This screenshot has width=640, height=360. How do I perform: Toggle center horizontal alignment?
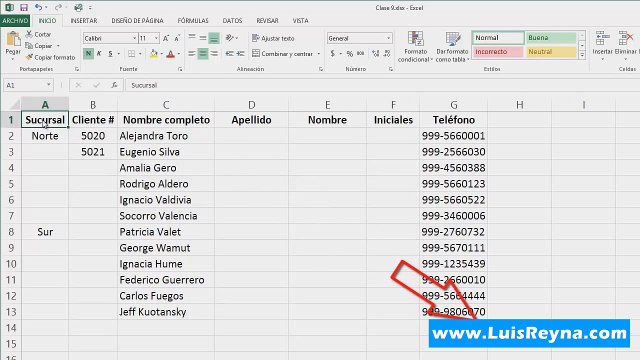pyautogui.click(x=203, y=53)
